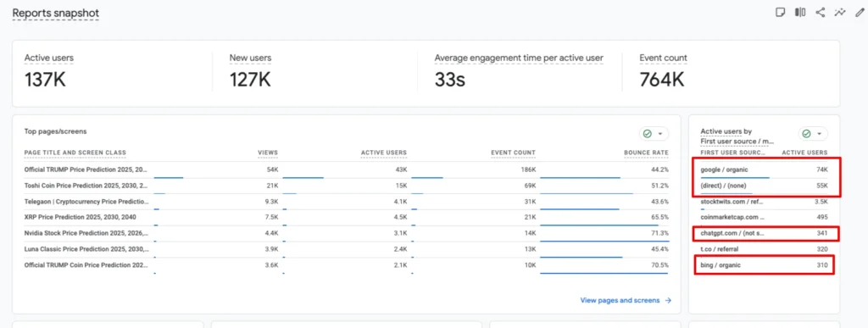Click the Views column header
This screenshot has width=868, height=328.
(x=268, y=153)
